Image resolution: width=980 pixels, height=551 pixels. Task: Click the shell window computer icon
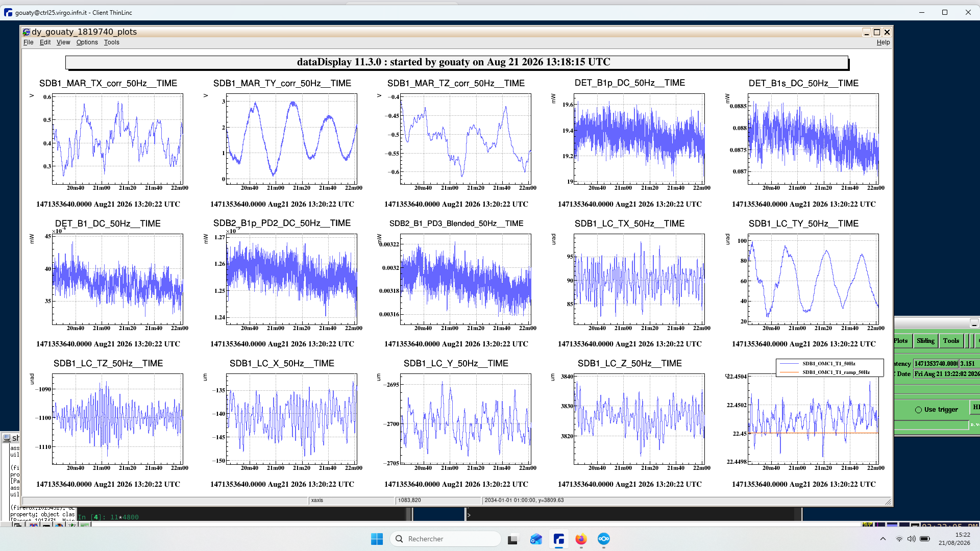click(7, 438)
